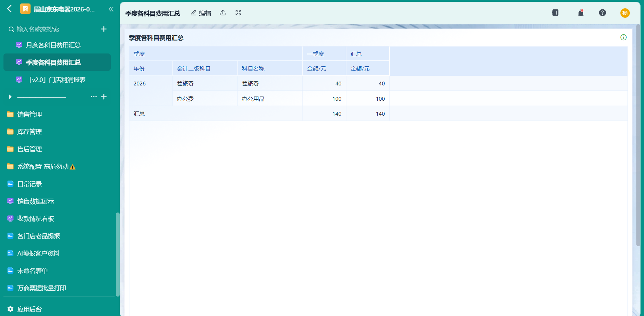Click the 应用后台 gear icon
Screen dimensions: 644x316
[10, 309]
